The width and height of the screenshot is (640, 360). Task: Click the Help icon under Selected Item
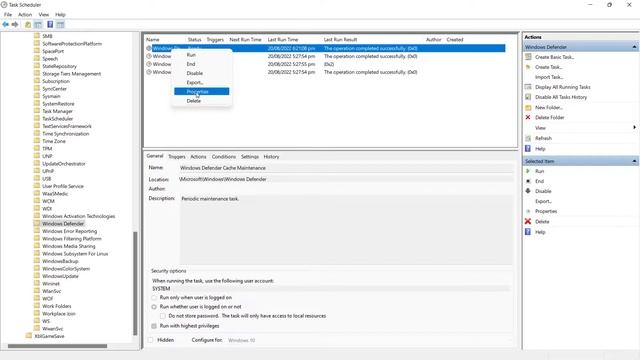[528, 232]
